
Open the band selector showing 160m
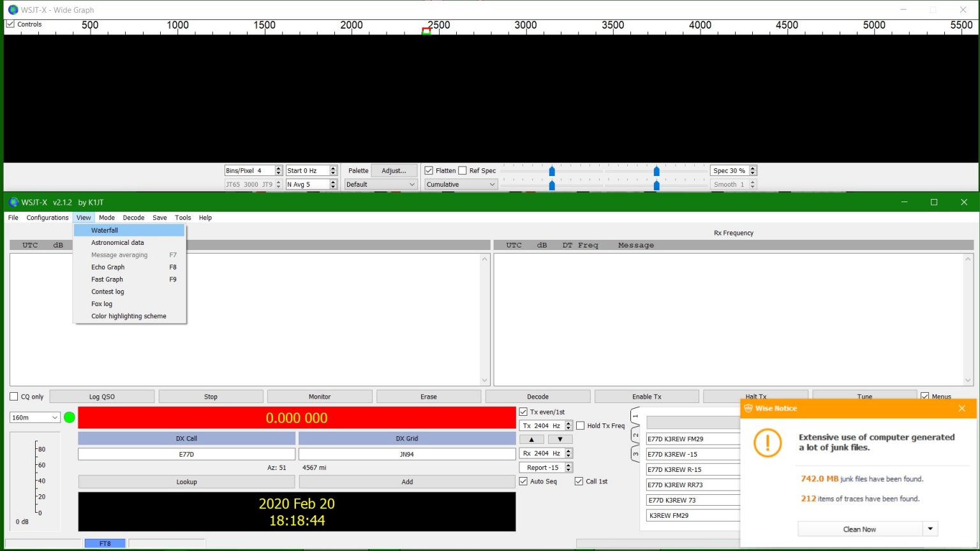pyautogui.click(x=34, y=417)
